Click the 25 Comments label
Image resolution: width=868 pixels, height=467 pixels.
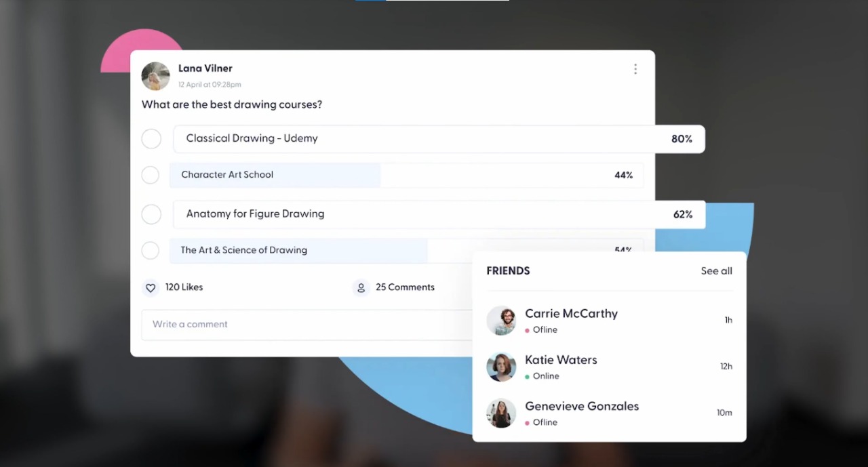tap(405, 287)
